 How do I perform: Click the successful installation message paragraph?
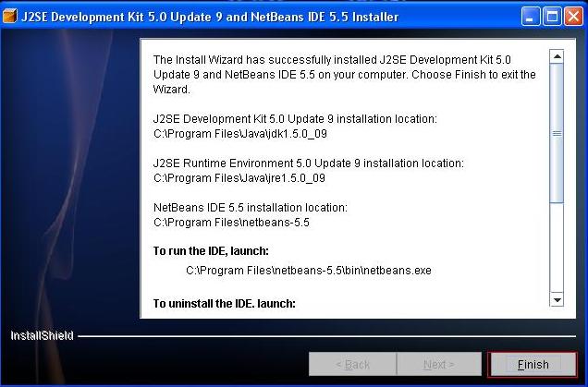(344, 75)
